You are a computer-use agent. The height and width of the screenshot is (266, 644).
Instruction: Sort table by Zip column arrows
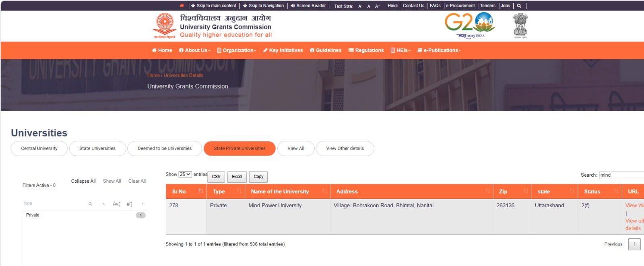coord(526,191)
